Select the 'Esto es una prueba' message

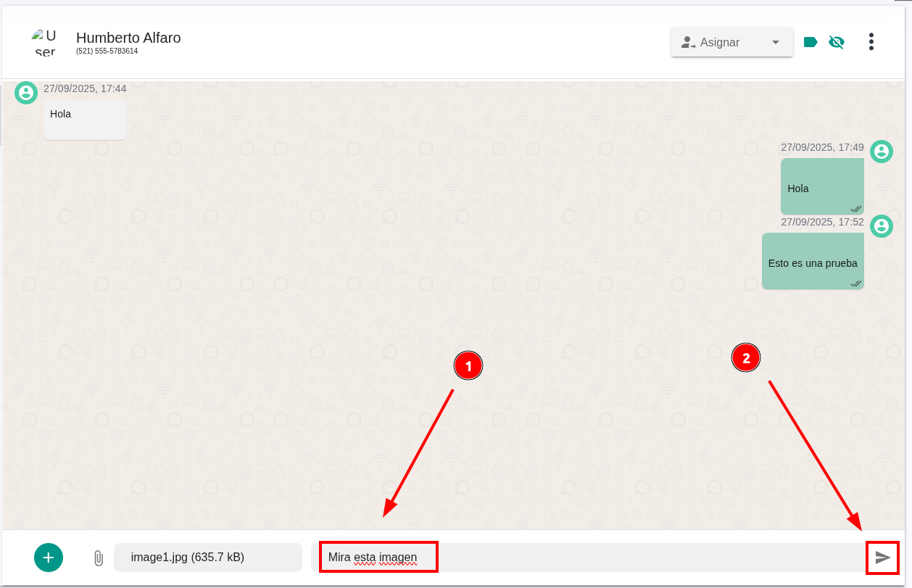click(x=813, y=262)
